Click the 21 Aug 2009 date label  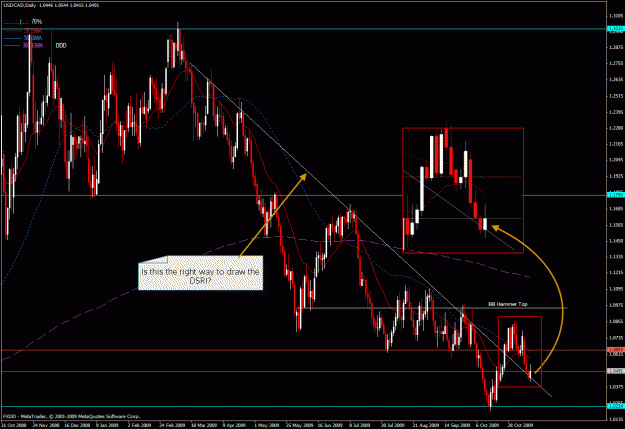pos(425,425)
